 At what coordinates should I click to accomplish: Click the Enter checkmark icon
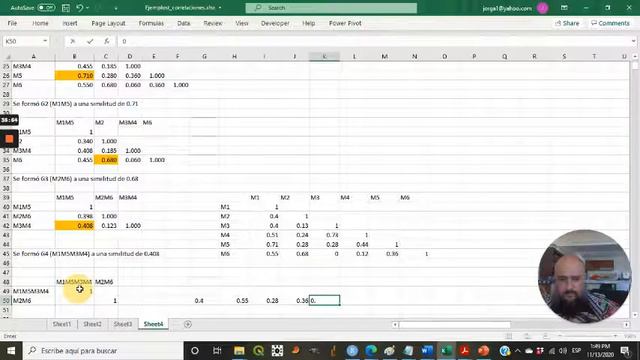point(90,41)
